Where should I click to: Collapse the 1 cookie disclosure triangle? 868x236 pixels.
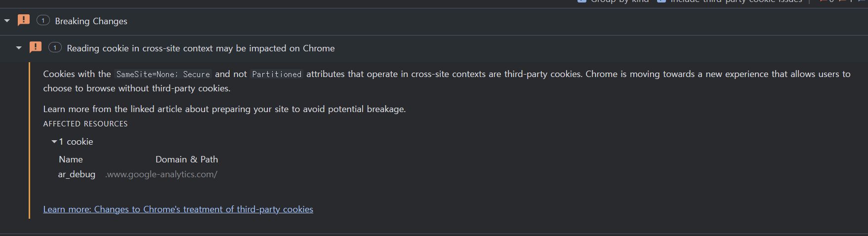point(54,142)
